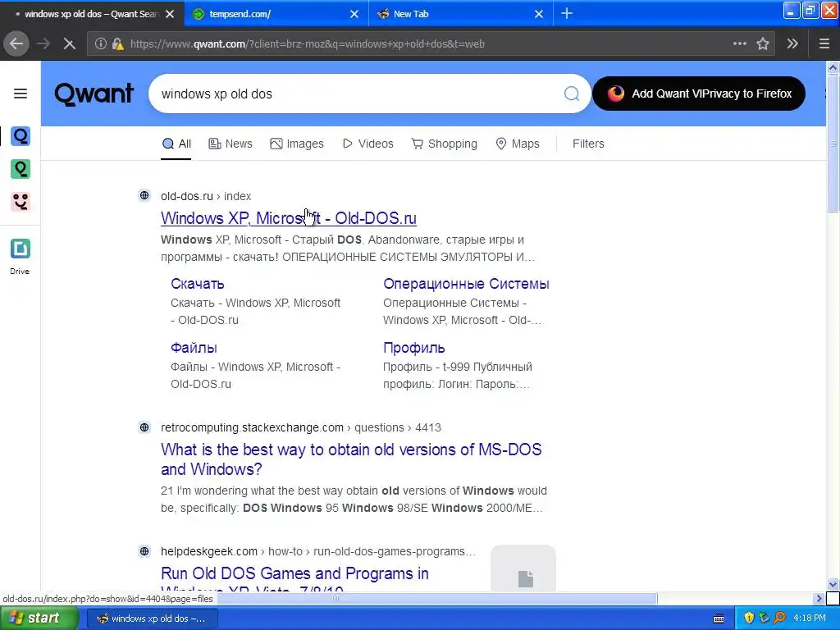Open the Windows XP, Microsoft - Old-DOS.ru result
The width and height of the screenshot is (840, 630).
289,218
